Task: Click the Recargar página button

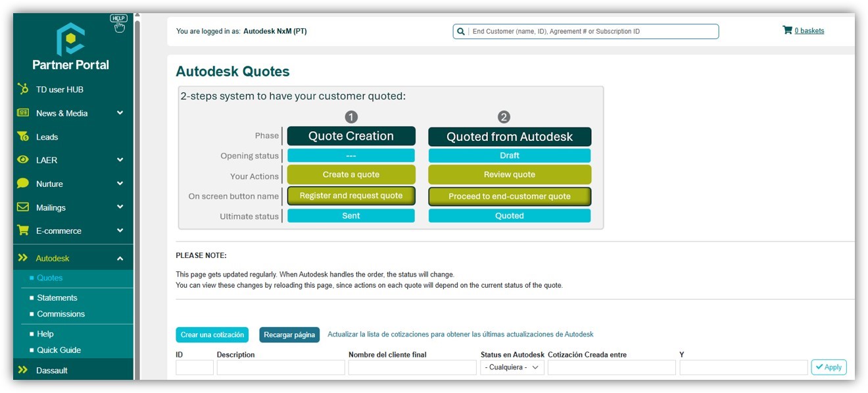Action: pos(289,334)
